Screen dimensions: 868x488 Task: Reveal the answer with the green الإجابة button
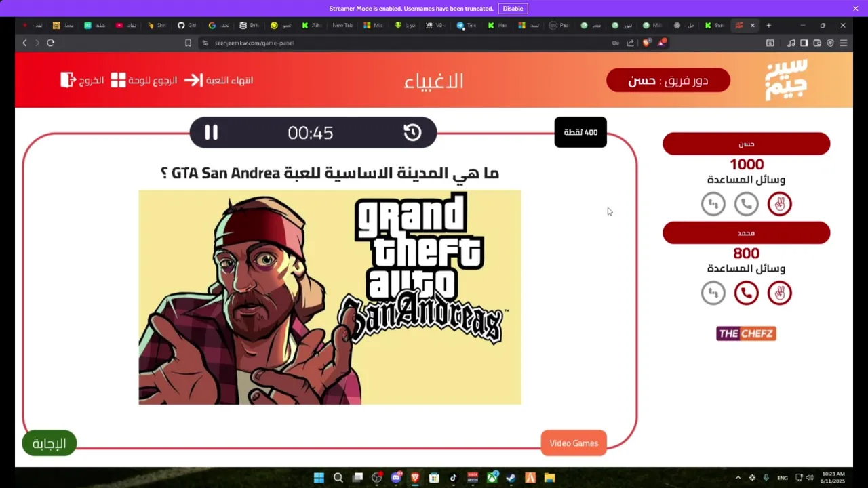tap(50, 443)
